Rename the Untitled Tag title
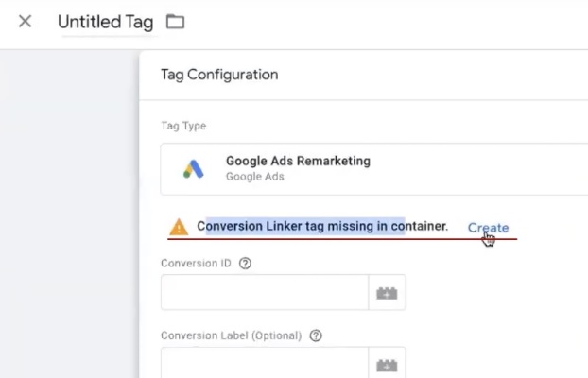This screenshot has width=588, height=378. pyautogui.click(x=105, y=22)
